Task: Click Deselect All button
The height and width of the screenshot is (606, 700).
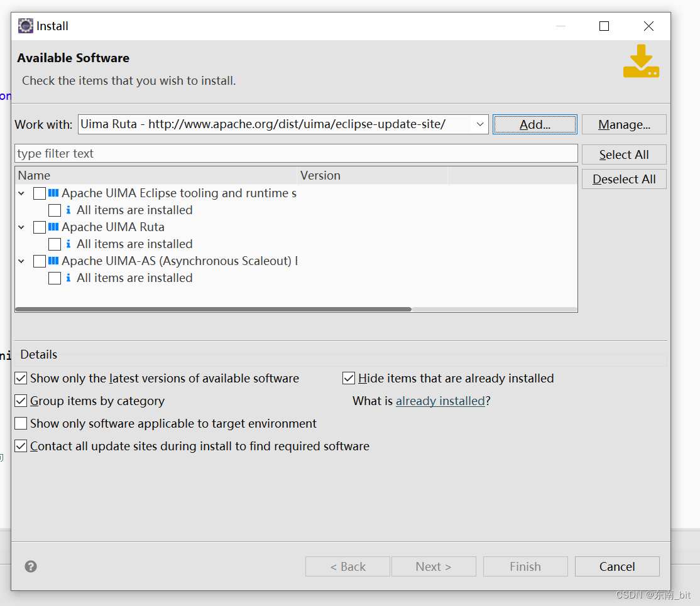Action: [624, 179]
